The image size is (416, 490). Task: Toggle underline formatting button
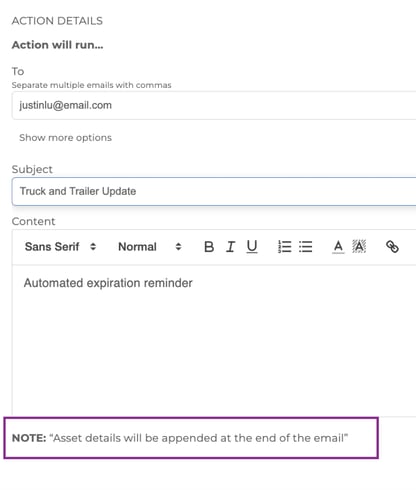[x=252, y=247]
